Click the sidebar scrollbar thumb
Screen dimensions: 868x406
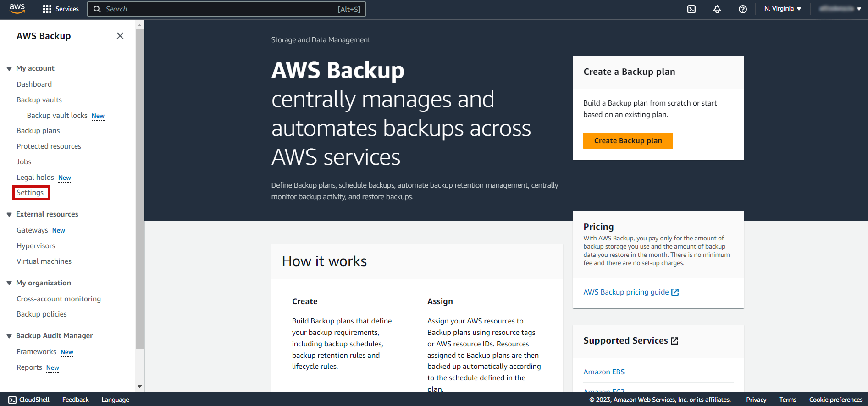140,189
